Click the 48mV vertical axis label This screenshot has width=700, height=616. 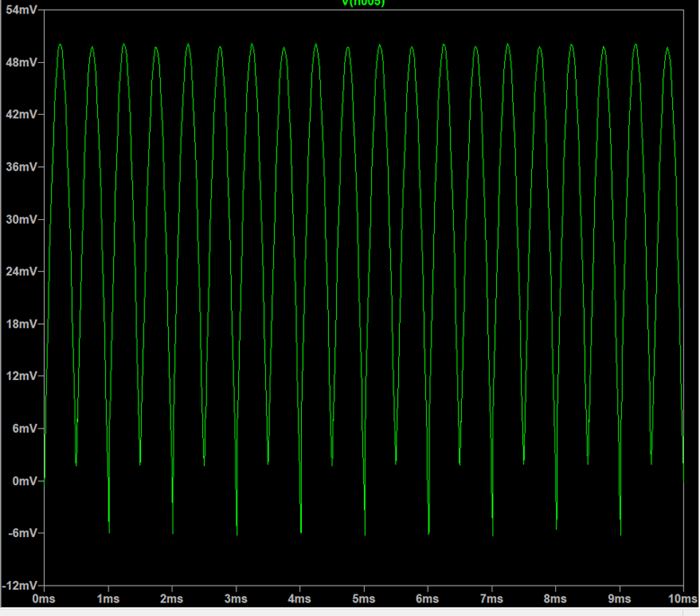[21, 63]
